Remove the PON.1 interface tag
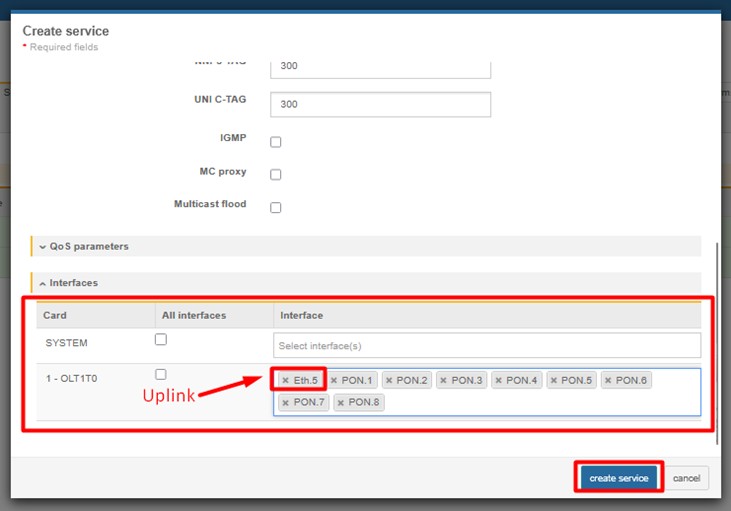Image resolution: width=731 pixels, height=511 pixels. pyautogui.click(x=335, y=381)
